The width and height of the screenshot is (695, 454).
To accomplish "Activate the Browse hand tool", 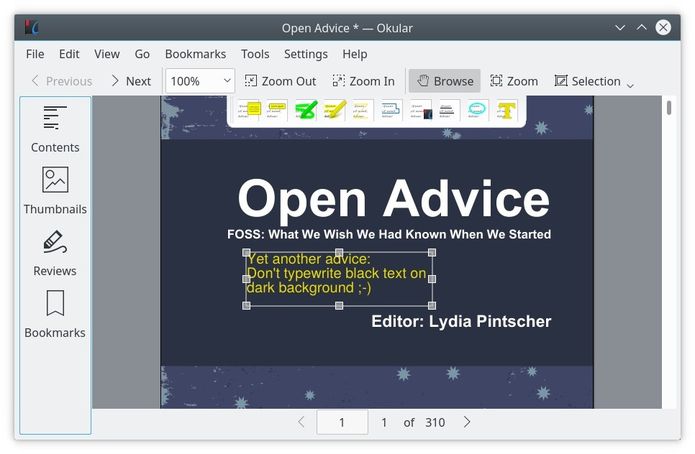I will [445, 81].
